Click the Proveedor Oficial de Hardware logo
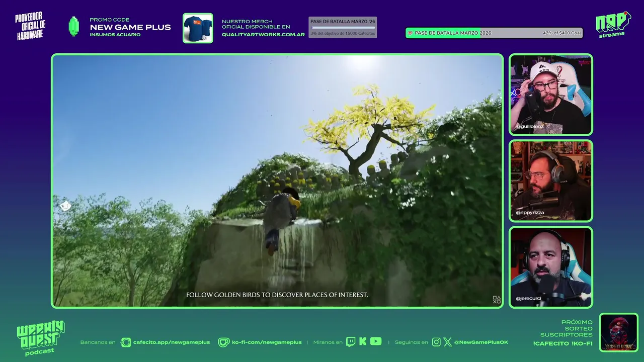 pyautogui.click(x=31, y=27)
